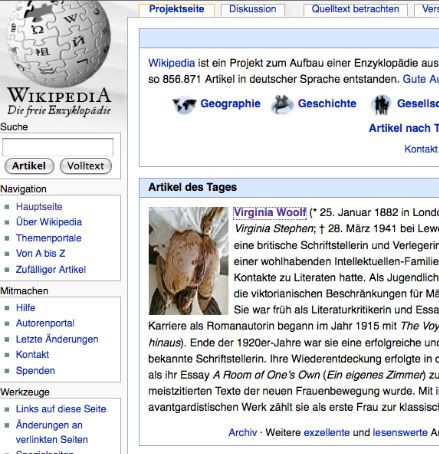
Task: Open the Geographie globe icon
Action: pos(184,105)
